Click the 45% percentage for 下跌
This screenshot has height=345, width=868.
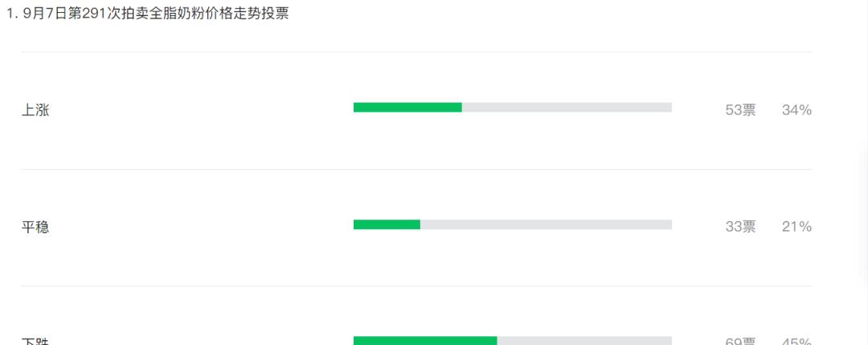pos(796,342)
